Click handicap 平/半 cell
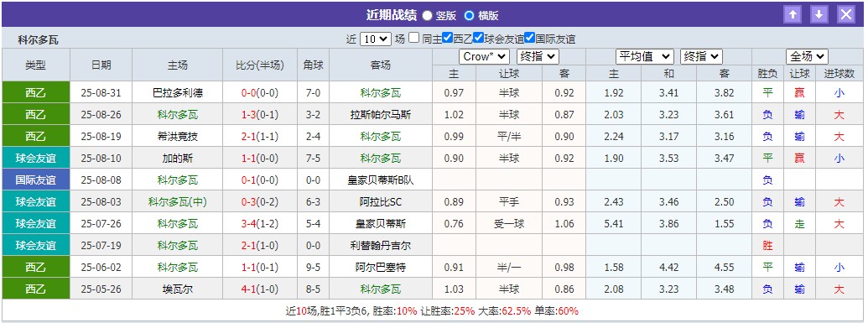The height and width of the screenshot is (323, 868). (x=509, y=136)
